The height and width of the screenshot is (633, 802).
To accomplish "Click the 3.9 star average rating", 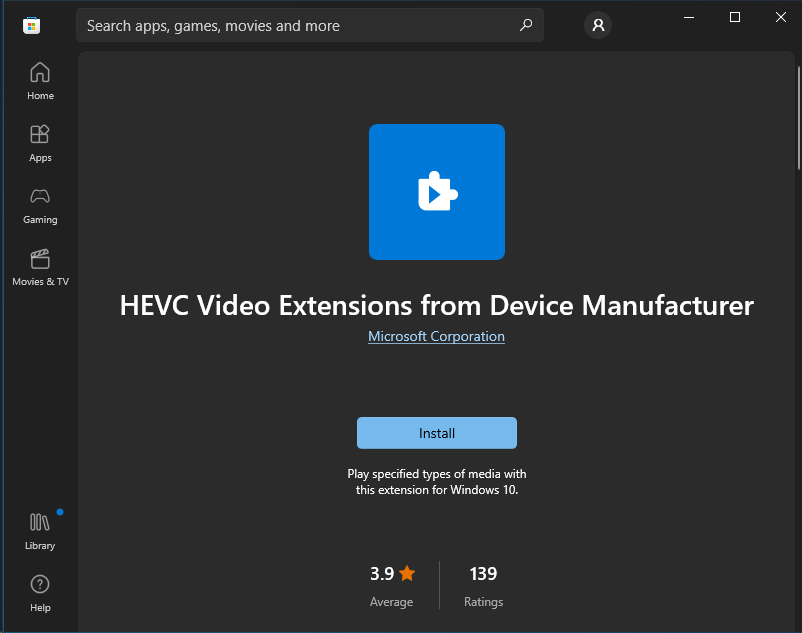I will point(392,574).
